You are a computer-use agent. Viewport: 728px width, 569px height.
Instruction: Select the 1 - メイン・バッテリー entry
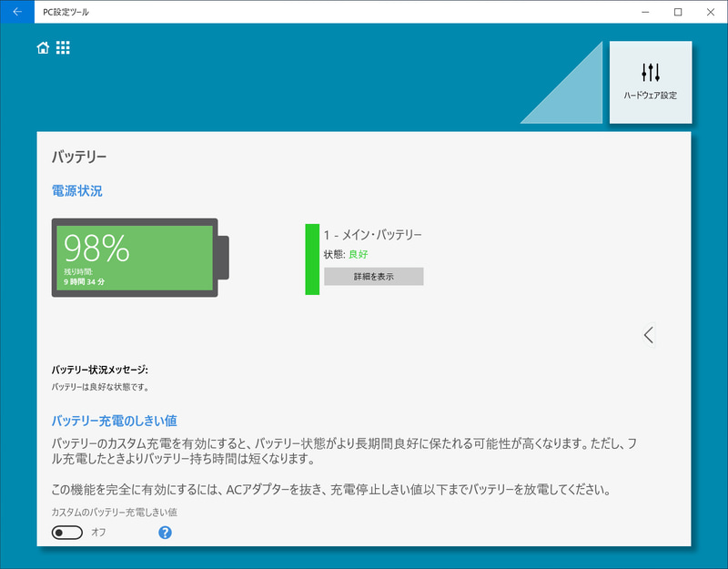pos(374,232)
